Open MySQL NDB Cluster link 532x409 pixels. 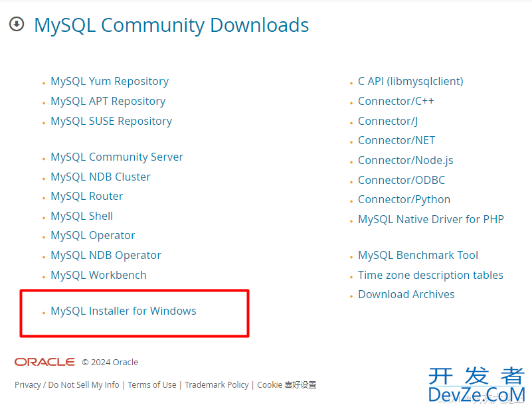point(100,177)
